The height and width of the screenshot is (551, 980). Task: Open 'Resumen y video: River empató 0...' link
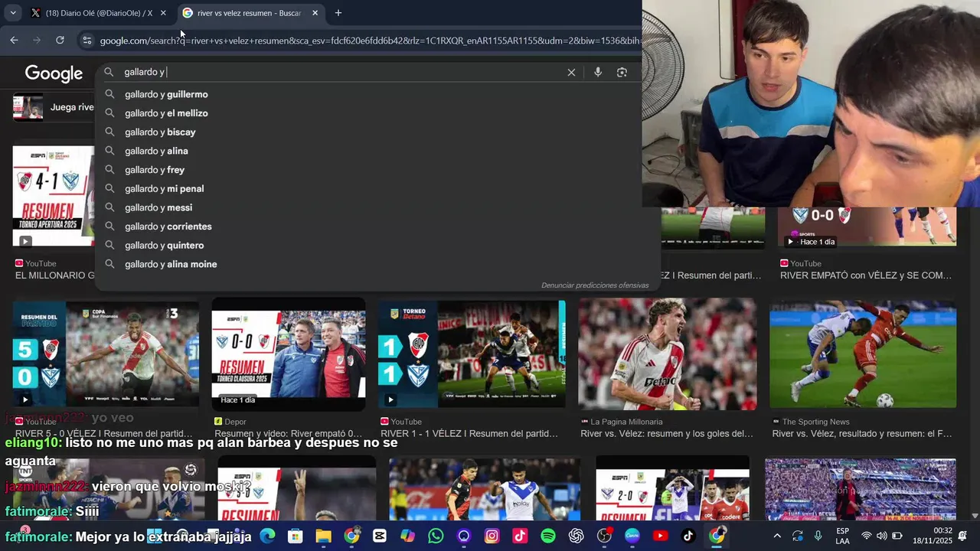(289, 434)
